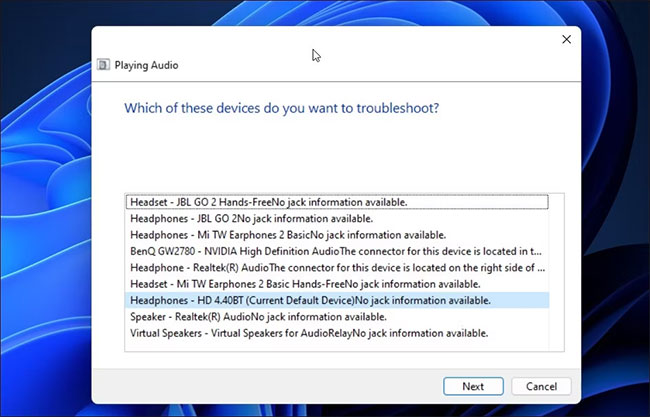
Task: Pick Headphone - Realtek(R) Audio entry
Action: 335,267
